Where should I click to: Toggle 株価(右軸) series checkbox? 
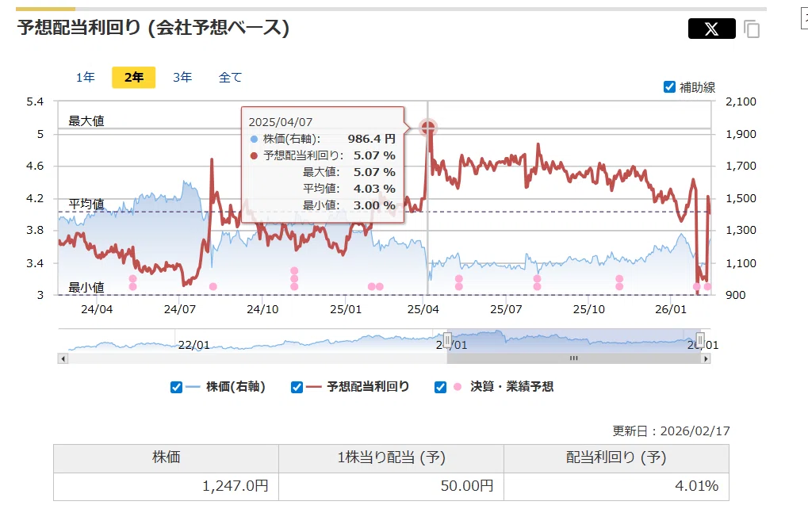pos(176,387)
